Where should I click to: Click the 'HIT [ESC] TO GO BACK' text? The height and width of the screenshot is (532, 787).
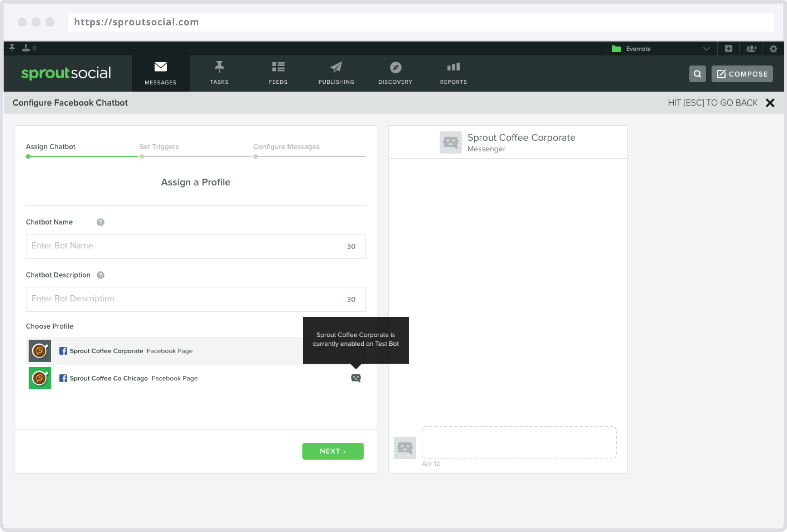pyautogui.click(x=713, y=103)
